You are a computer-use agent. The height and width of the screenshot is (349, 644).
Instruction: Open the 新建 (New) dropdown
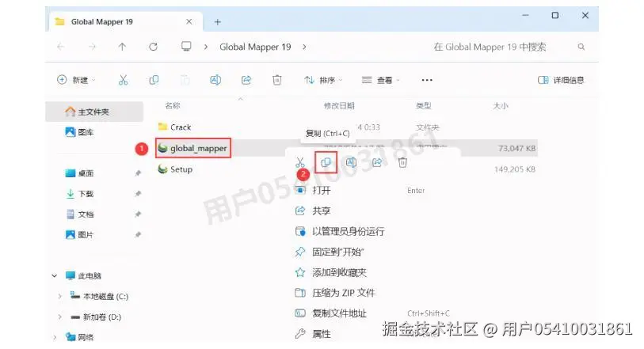(76, 80)
